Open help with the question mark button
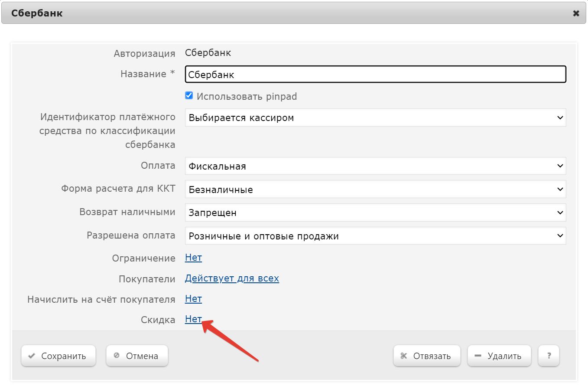 click(x=549, y=356)
